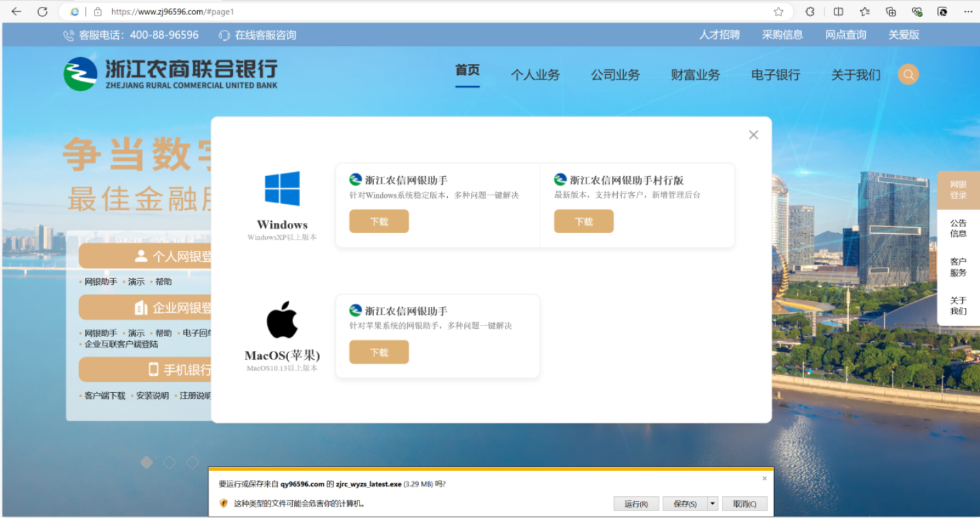Viewport: 980px width, 518px height.
Task: Open 客户服务 on right sidebar
Action: click(958, 267)
